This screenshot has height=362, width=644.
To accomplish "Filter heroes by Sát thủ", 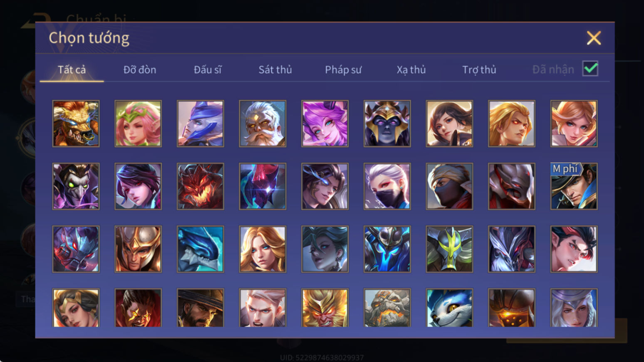I will [x=275, y=69].
